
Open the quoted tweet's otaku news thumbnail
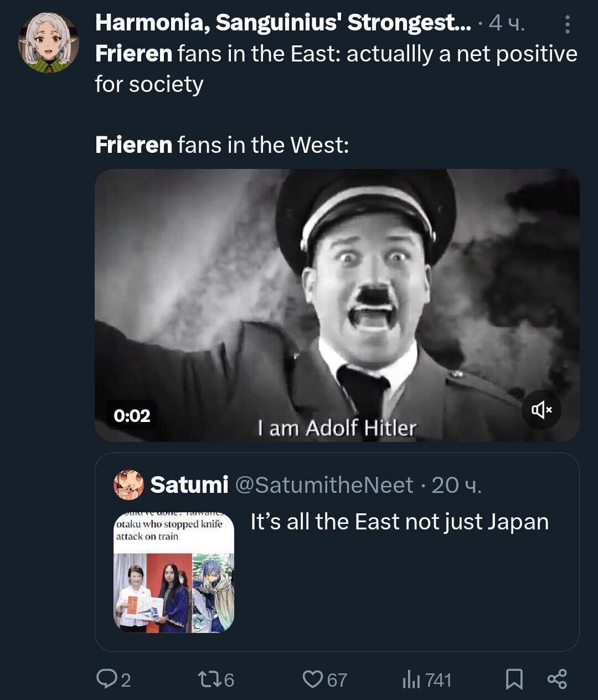174,572
